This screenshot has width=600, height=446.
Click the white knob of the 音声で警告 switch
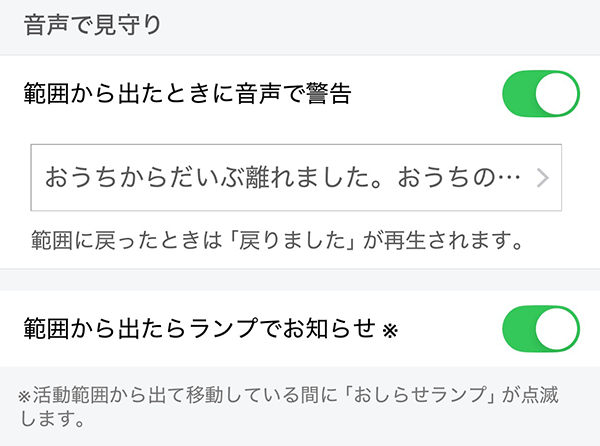558,95
